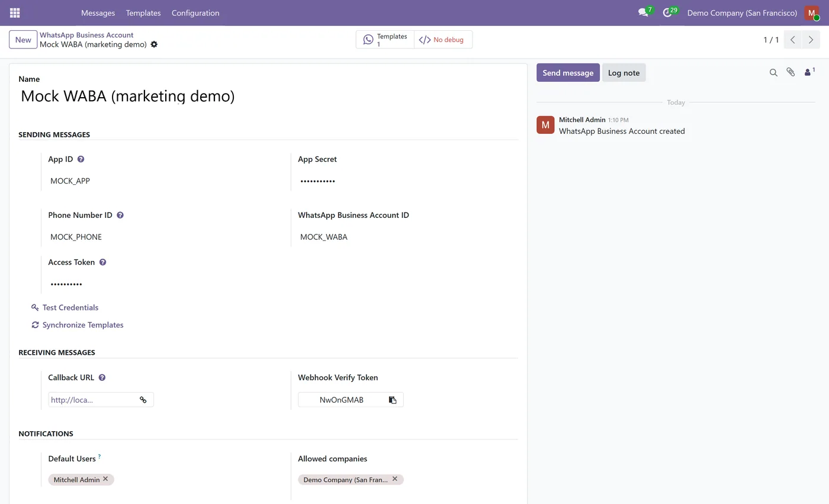Image resolution: width=829 pixels, height=504 pixels.
Task: Go to the previous record arrow
Action: pyautogui.click(x=792, y=40)
